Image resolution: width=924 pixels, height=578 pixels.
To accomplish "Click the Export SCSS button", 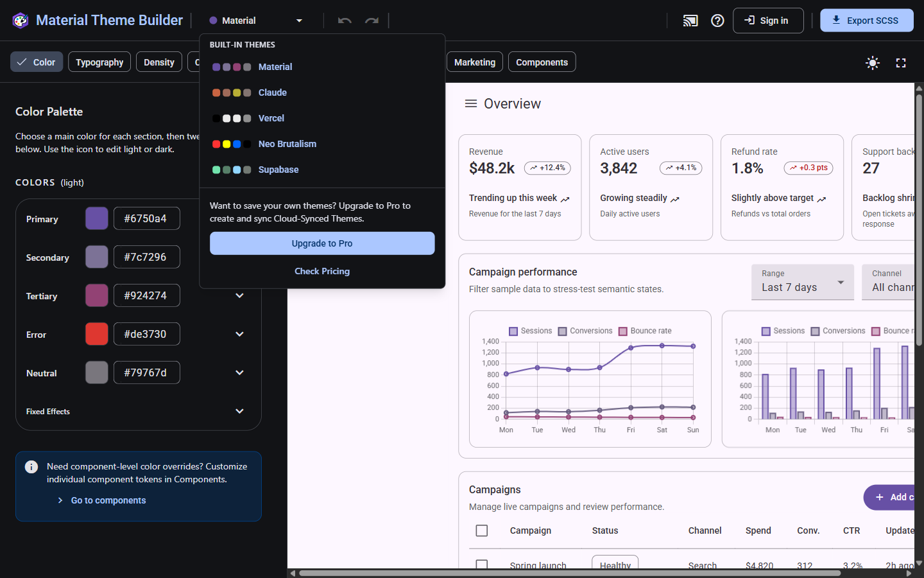I will [x=867, y=21].
